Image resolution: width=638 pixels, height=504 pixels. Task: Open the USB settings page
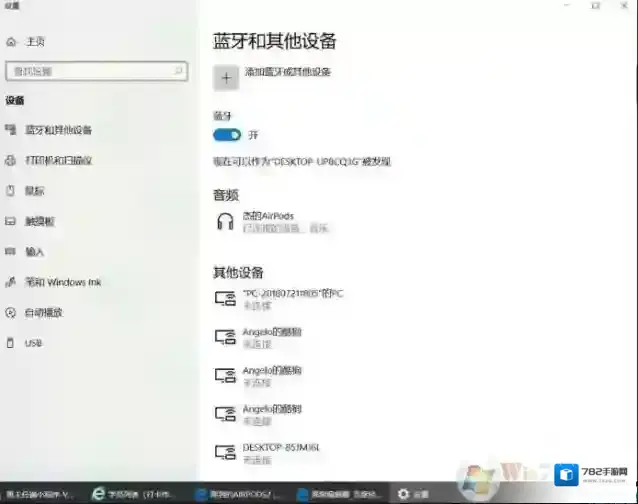pos(24,343)
